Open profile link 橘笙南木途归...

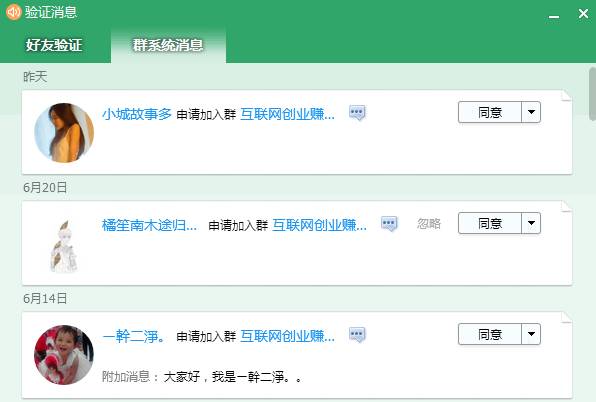click(149, 225)
